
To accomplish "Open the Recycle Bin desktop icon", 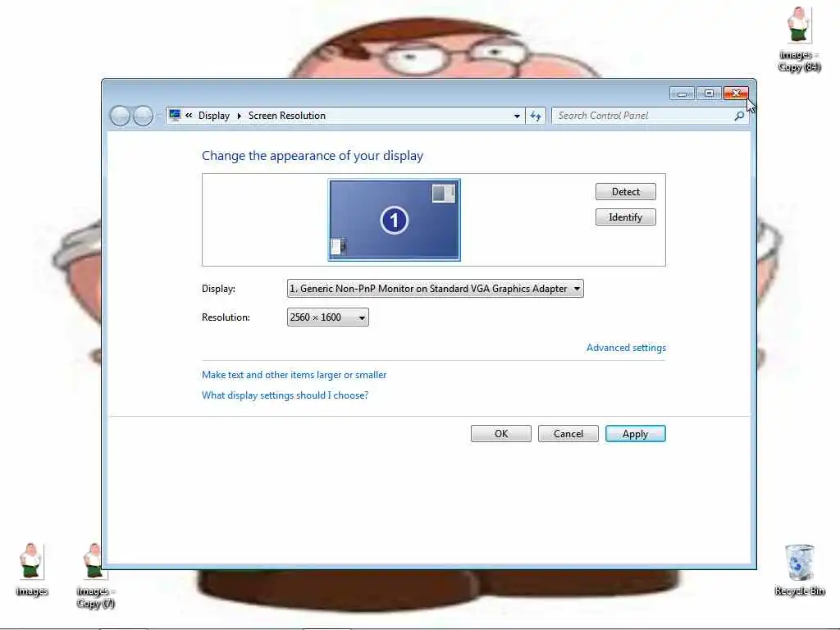I will coord(799,569).
